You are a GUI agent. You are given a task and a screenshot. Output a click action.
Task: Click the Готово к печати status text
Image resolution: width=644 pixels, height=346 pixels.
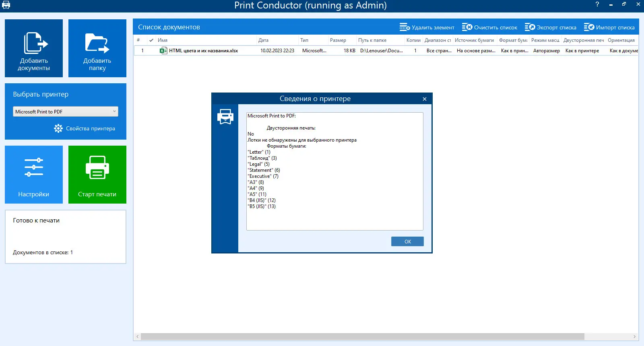coord(36,220)
